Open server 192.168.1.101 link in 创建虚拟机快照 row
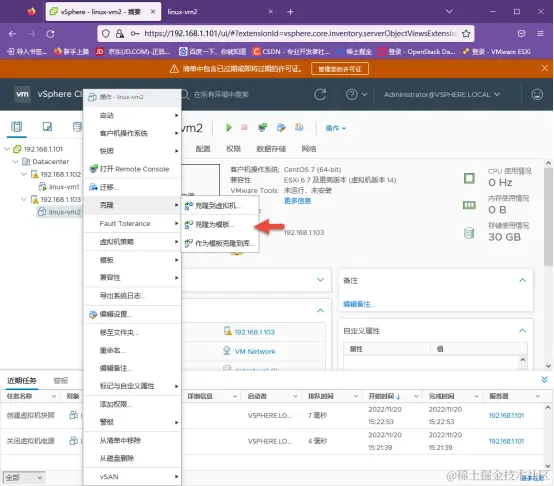The height and width of the screenshot is (486, 554). click(x=506, y=415)
